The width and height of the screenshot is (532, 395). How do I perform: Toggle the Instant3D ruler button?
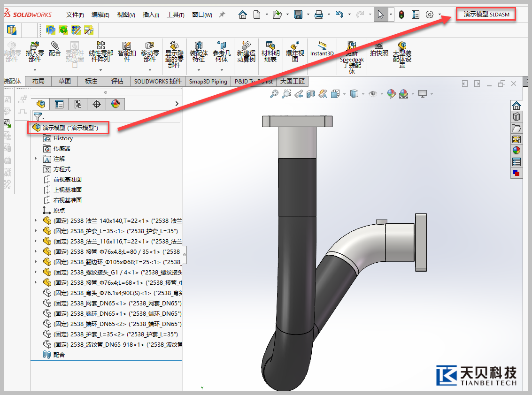click(x=322, y=49)
